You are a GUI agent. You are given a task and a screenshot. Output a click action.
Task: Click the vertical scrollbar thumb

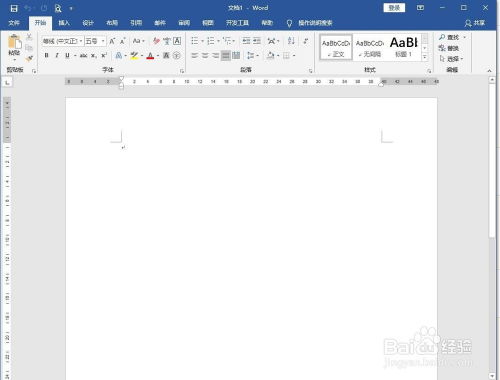pyautogui.click(x=492, y=160)
